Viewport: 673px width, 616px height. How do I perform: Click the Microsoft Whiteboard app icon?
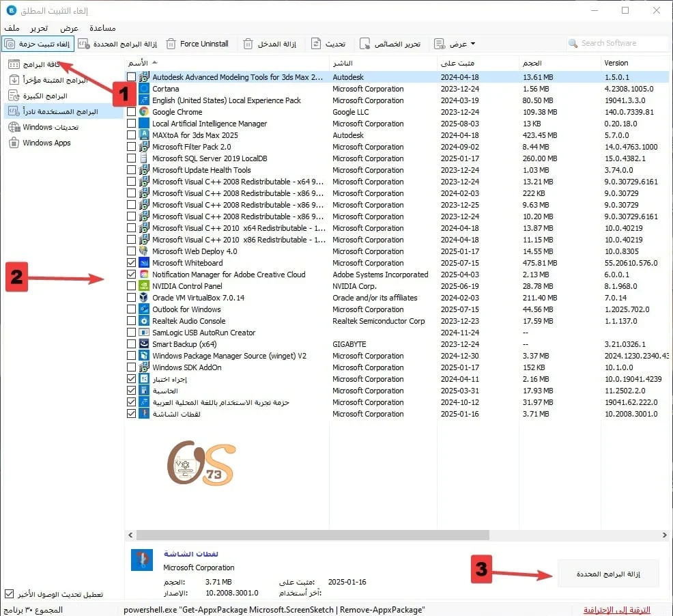(144, 262)
